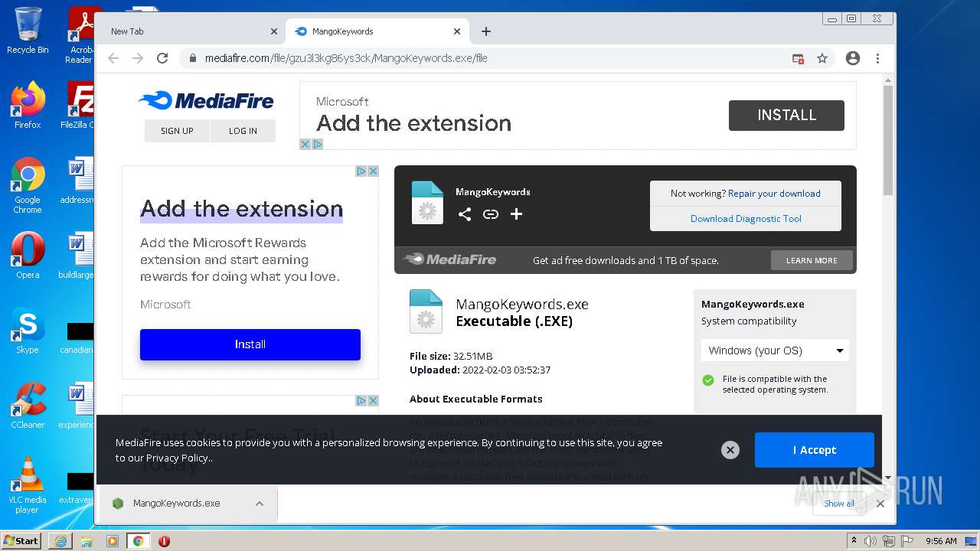Open Download Diagnostic Tool link
This screenshot has width=980, height=551.
(746, 218)
